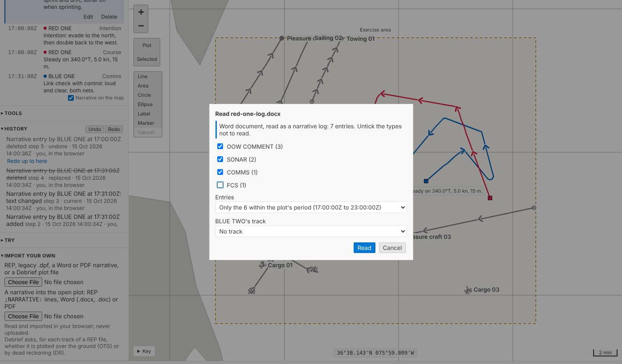
Task: Check the FCS (1) entry type
Action: point(220,185)
